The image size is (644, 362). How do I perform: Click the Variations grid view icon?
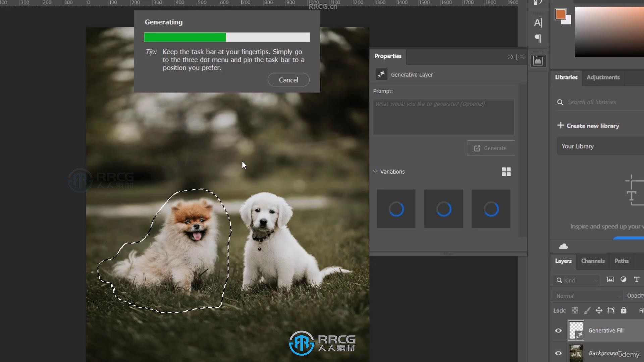[506, 172]
